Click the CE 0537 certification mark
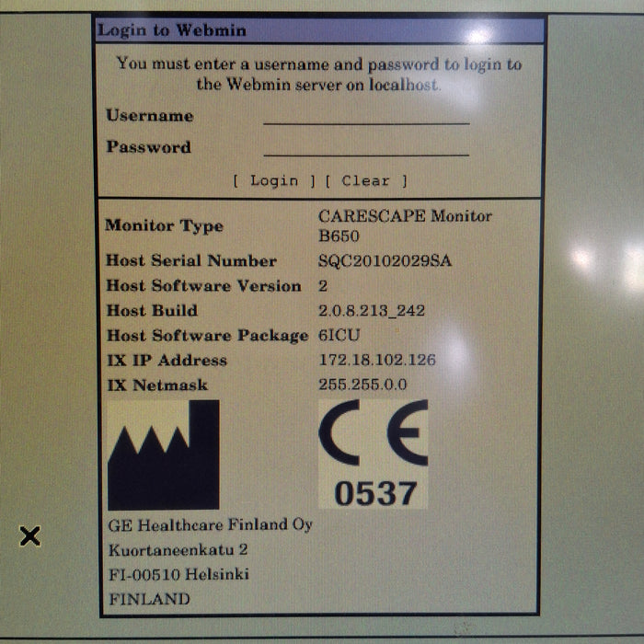The width and height of the screenshot is (644, 644). (x=374, y=454)
